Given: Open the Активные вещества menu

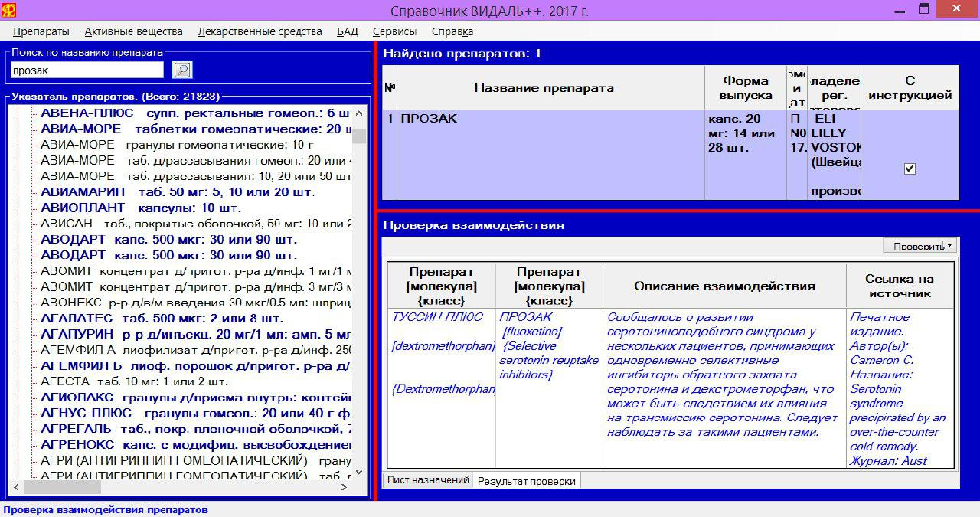Looking at the screenshot, I should tap(133, 31).
